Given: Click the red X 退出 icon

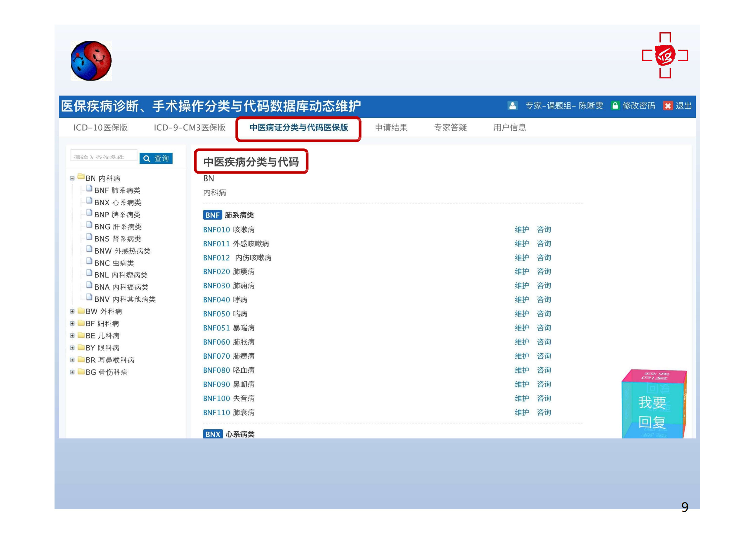Looking at the screenshot, I should coord(667,106).
